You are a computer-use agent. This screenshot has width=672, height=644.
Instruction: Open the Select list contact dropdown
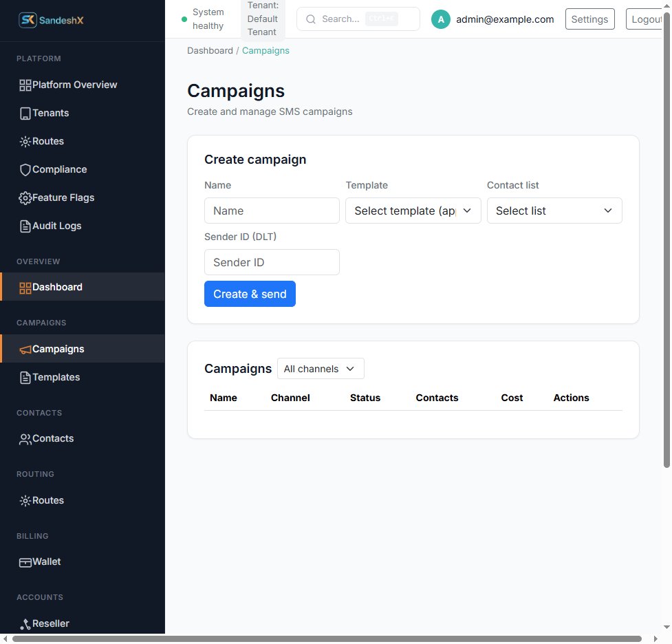pyautogui.click(x=554, y=211)
